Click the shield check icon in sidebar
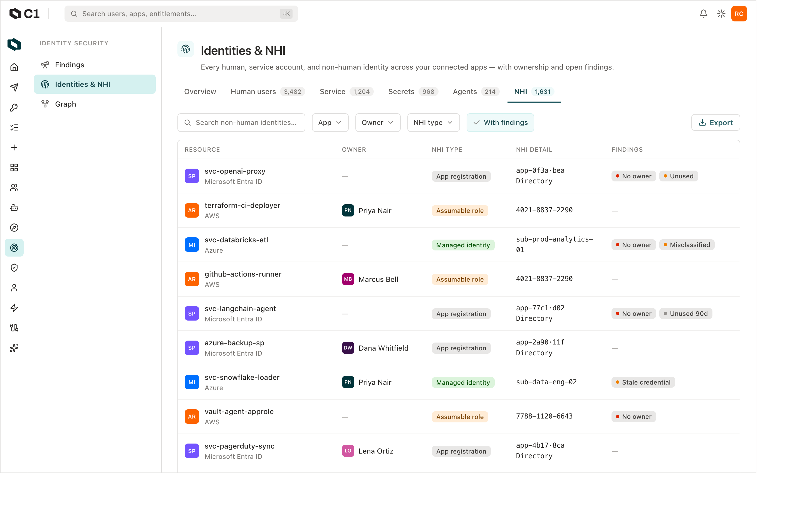 tap(14, 268)
